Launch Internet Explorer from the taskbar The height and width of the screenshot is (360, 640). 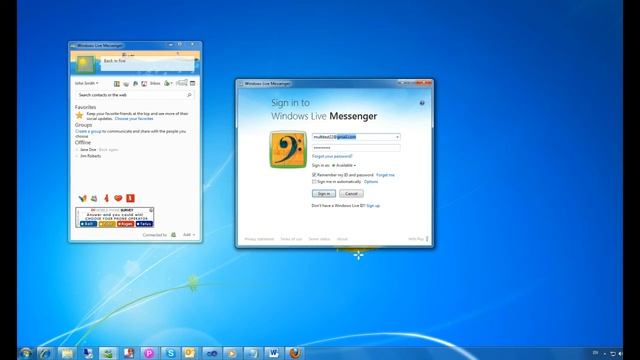pyautogui.click(x=45, y=353)
